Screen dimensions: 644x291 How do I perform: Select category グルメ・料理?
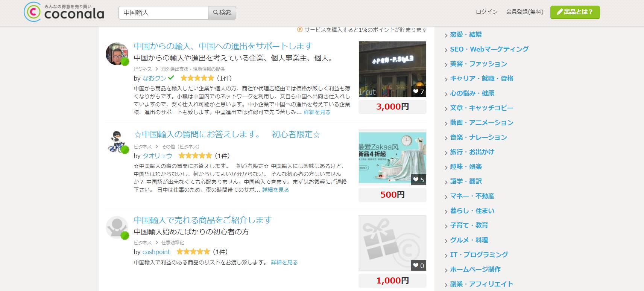[x=469, y=240]
